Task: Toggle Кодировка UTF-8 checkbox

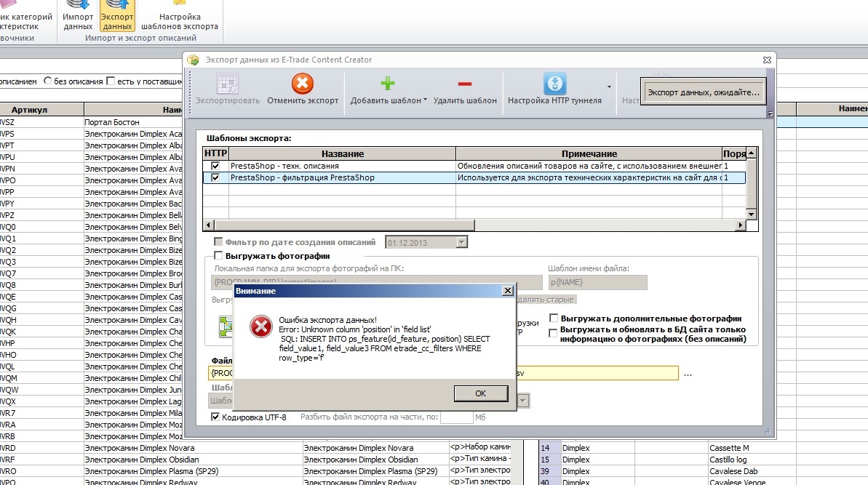Action: click(215, 417)
